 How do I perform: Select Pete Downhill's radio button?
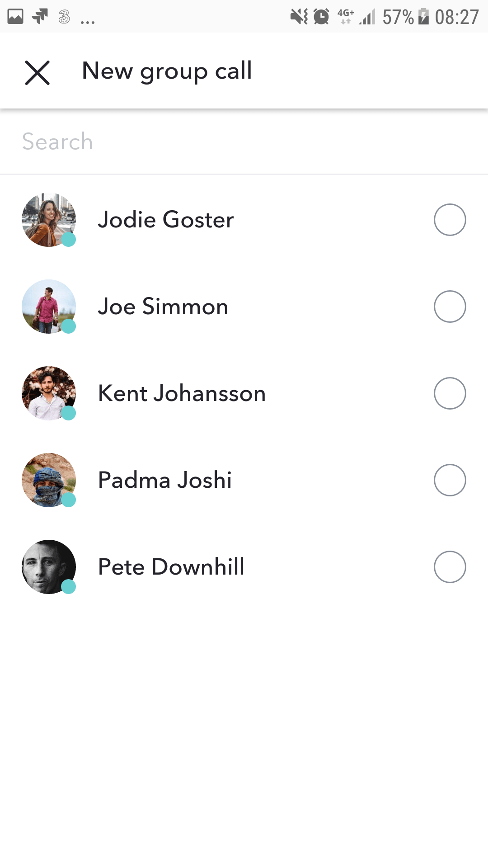pyautogui.click(x=450, y=567)
